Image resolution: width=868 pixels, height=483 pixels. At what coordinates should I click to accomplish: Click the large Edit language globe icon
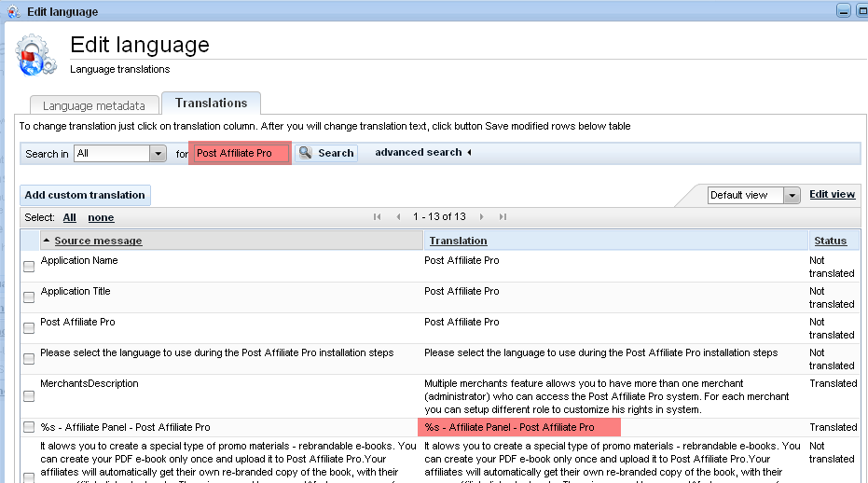[x=35, y=54]
